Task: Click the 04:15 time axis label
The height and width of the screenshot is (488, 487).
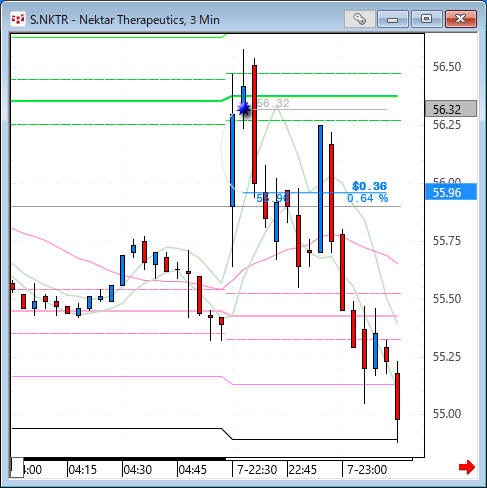Action: tap(82, 470)
